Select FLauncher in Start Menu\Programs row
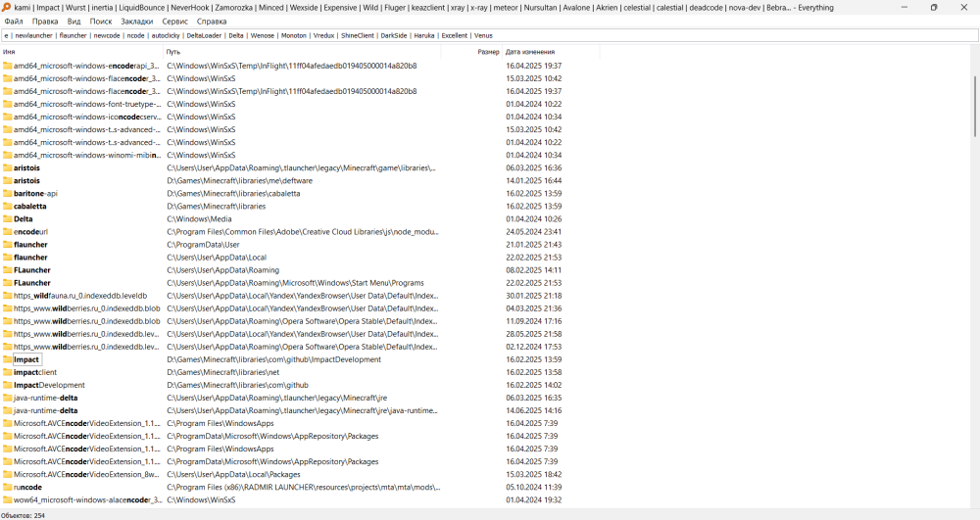The width and height of the screenshot is (980, 520). pos(300,283)
